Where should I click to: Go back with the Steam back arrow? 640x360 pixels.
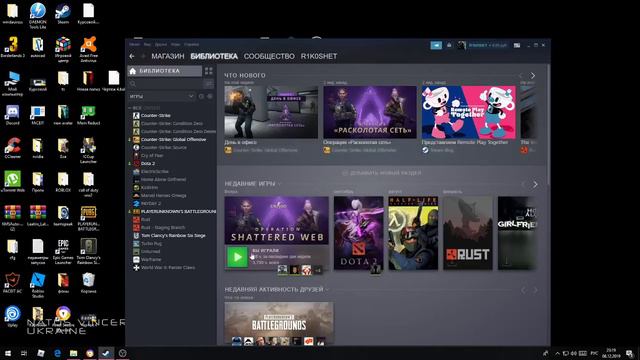(132, 56)
